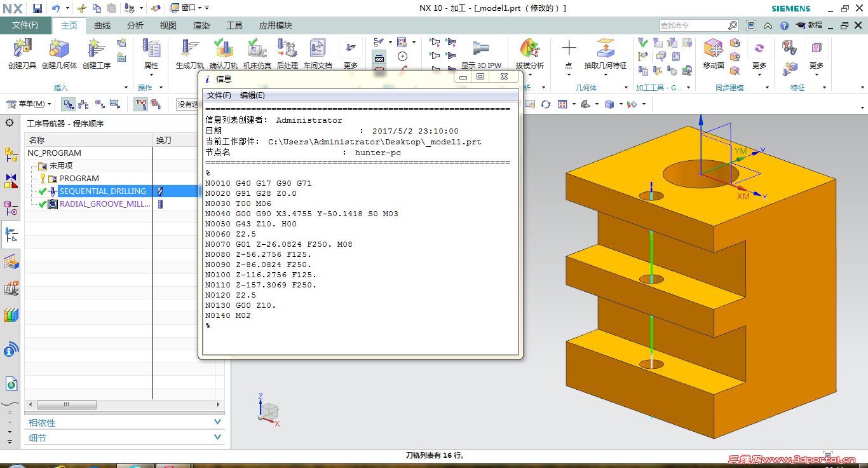Image resolution: width=868 pixels, height=468 pixels.
Task: Click the Tutorials (教程) button
Action: click(809, 25)
